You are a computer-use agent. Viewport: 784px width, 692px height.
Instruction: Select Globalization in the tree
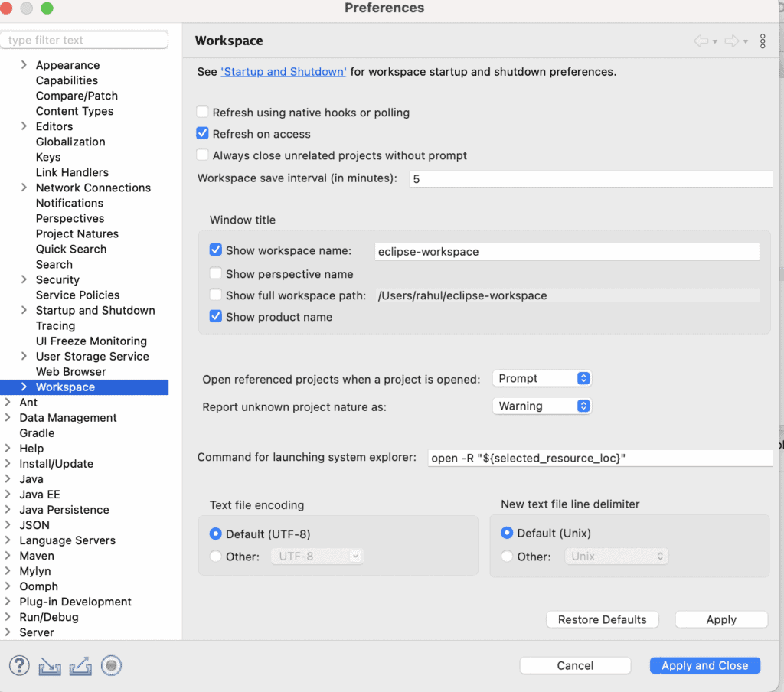point(70,142)
